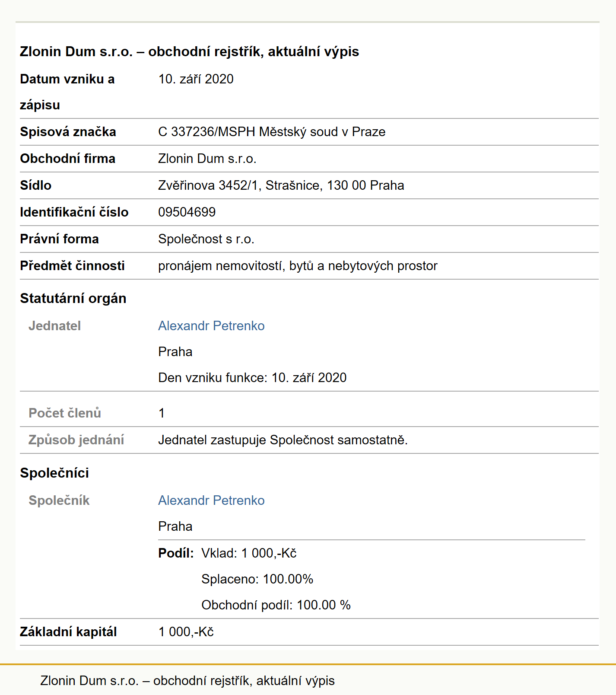Click the address Zvěřinova 3452/1 value
Image resolution: width=616 pixels, height=695 pixels.
[x=281, y=185]
